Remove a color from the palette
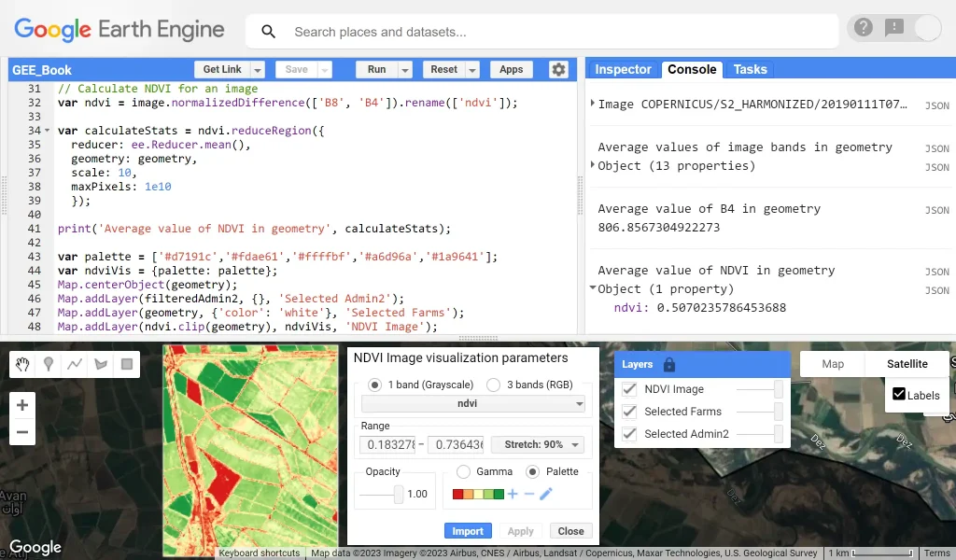Viewport: 956px width, 560px height. (528, 494)
